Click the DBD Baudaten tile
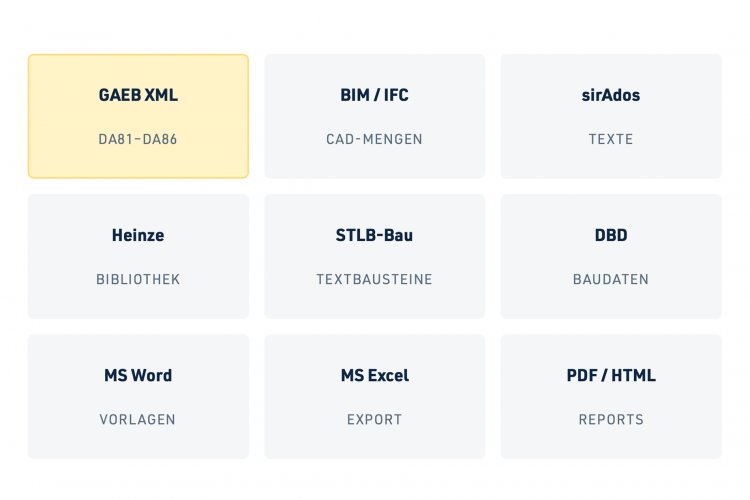750x500 pixels. (x=611, y=256)
